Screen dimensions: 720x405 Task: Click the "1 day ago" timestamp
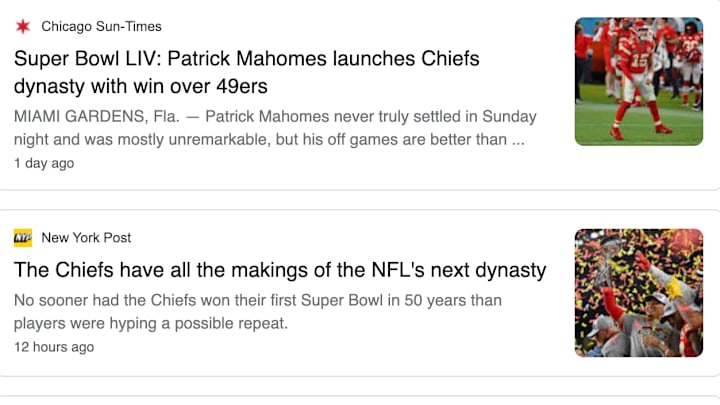click(44, 163)
